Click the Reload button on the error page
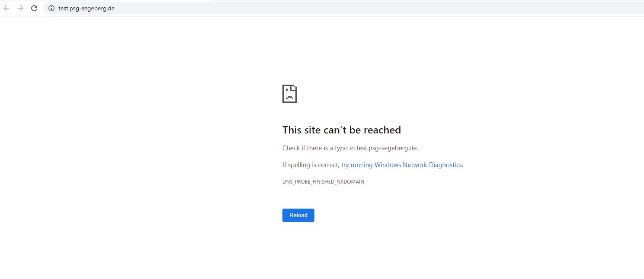The height and width of the screenshot is (279, 644). tap(298, 215)
